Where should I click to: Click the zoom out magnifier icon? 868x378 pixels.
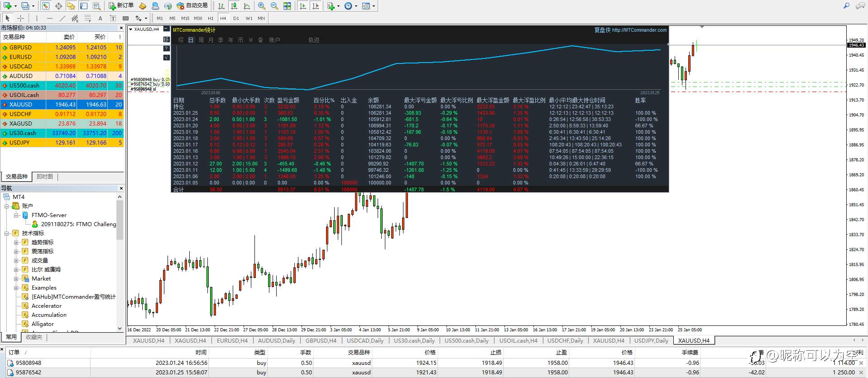tap(274, 6)
